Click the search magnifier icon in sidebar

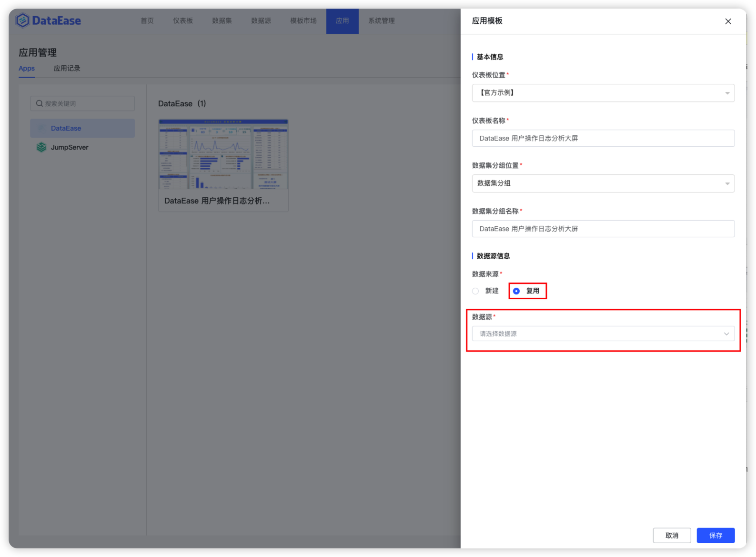pos(40,103)
